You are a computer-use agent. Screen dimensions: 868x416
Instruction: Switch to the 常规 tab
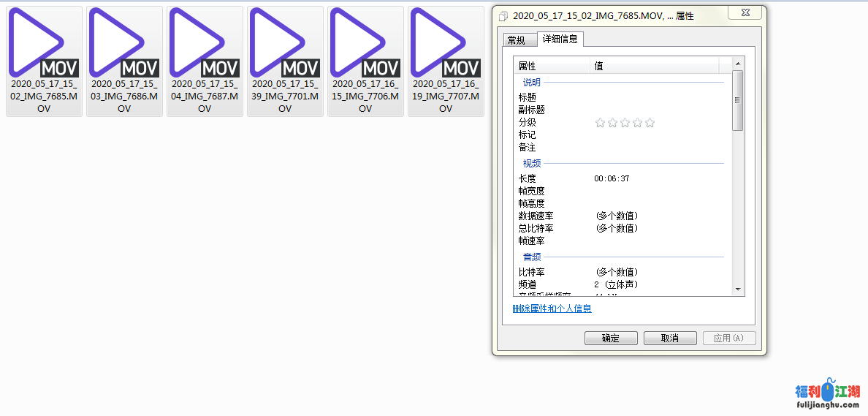tap(517, 40)
